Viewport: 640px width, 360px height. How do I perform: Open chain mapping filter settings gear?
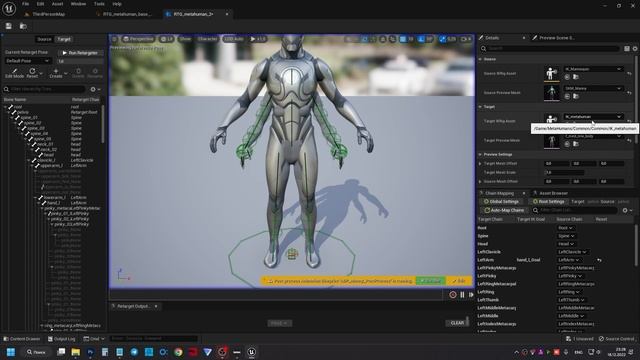[625, 210]
